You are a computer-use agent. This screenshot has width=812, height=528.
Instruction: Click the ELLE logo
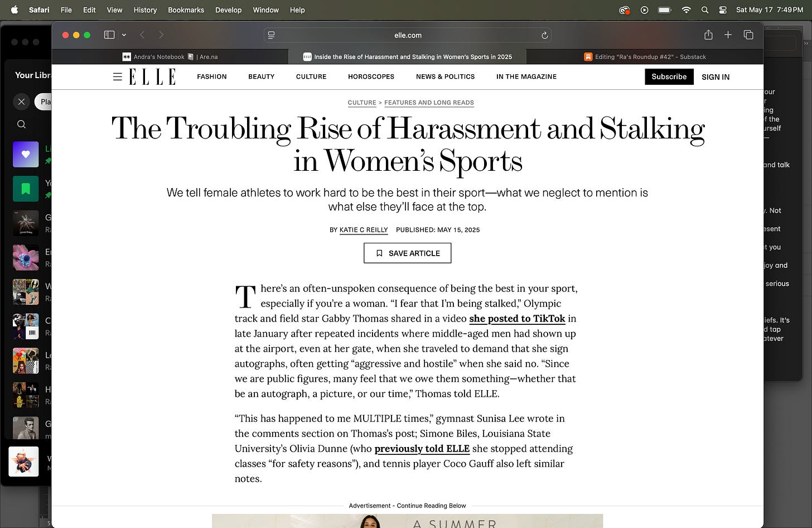pyautogui.click(x=152, y=76)
